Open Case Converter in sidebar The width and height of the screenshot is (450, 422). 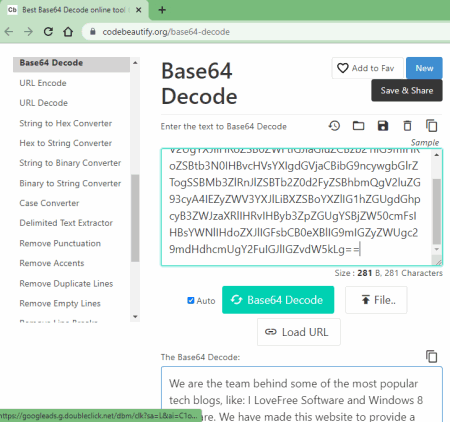click(49, 203)
